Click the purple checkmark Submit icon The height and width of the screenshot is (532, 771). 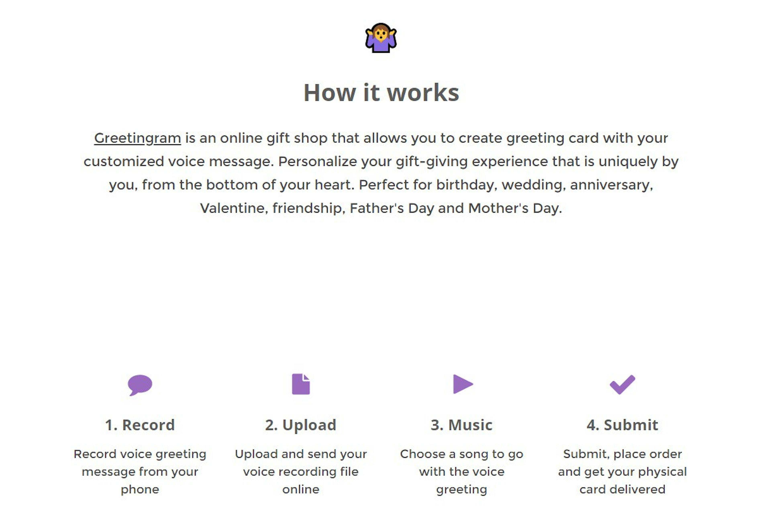pos(622,384)
